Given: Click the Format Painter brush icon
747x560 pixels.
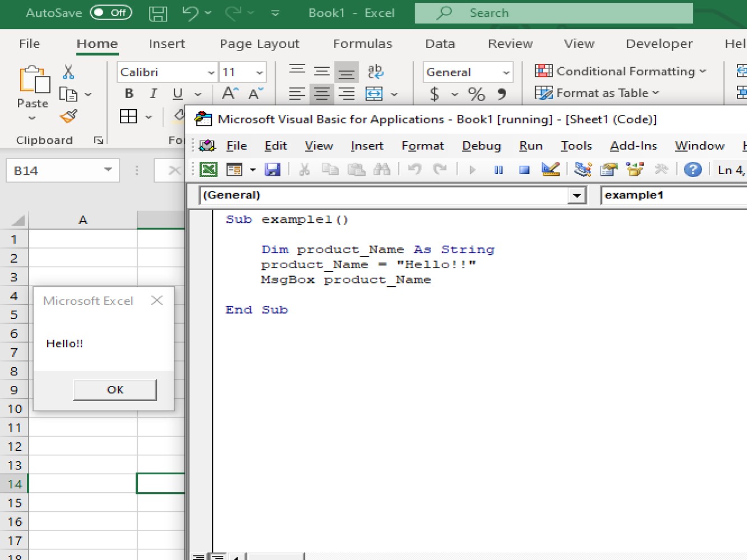Looking at the screenshot, I should pyautogui.click(x=68, y=116).
